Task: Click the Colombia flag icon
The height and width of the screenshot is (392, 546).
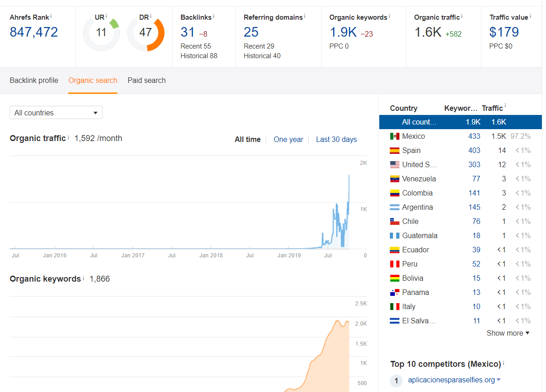Action: tap(394, 193)
